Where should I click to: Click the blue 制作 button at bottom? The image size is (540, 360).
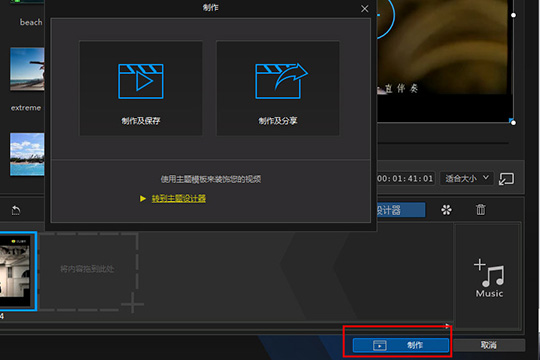pos(401,345)
